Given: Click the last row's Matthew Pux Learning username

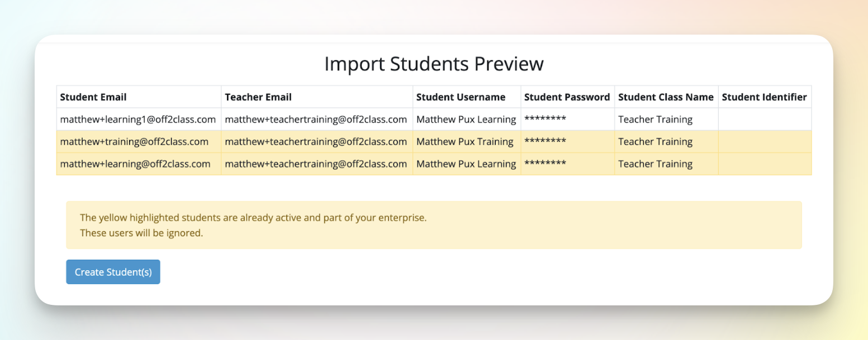Looking at the screenshot, I should pyautogui.click(x=466, y=164).
